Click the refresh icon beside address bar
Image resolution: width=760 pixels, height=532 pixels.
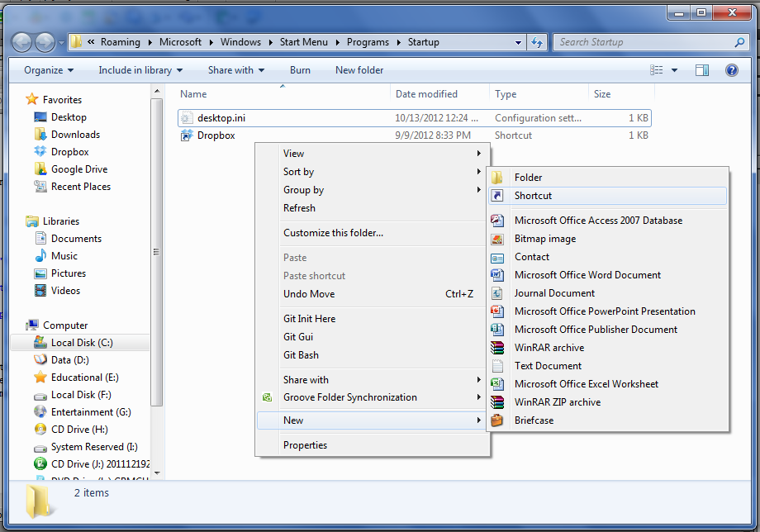coord(537,42)
